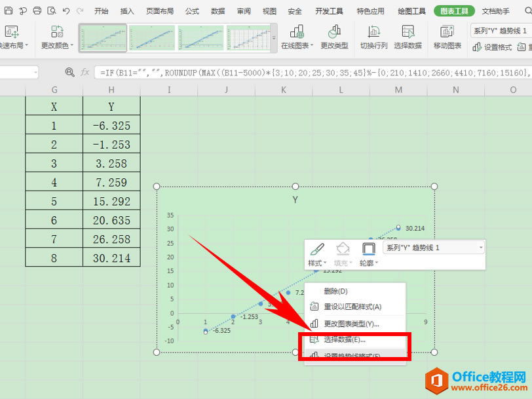Image resolution: width=532 pixels, height=399 pixels.
Task: Open mini toolbar element dropdown 系列"Y" 趋势线 1
Action: (x=434, y=248)
